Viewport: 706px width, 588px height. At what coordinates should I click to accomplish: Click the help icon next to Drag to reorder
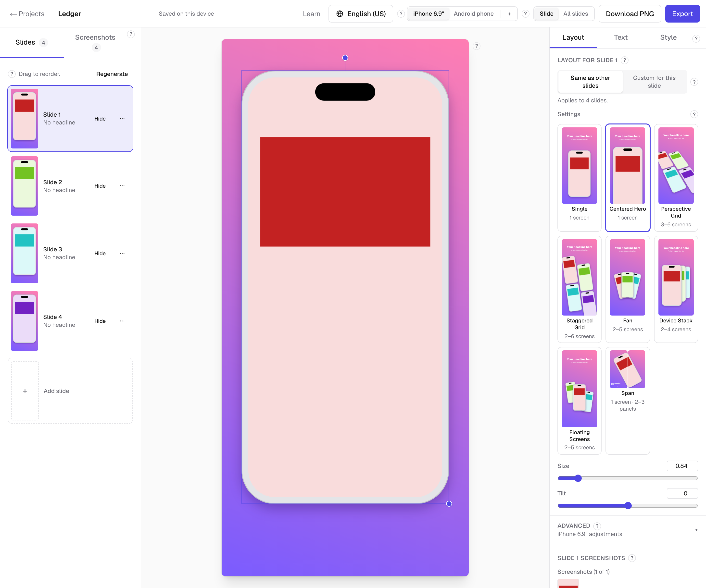[x=12, y=74]
